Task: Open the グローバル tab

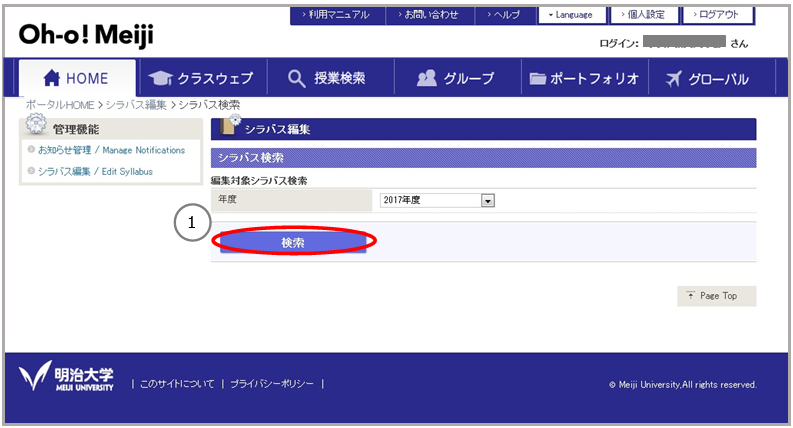Action: pos(712,78)
